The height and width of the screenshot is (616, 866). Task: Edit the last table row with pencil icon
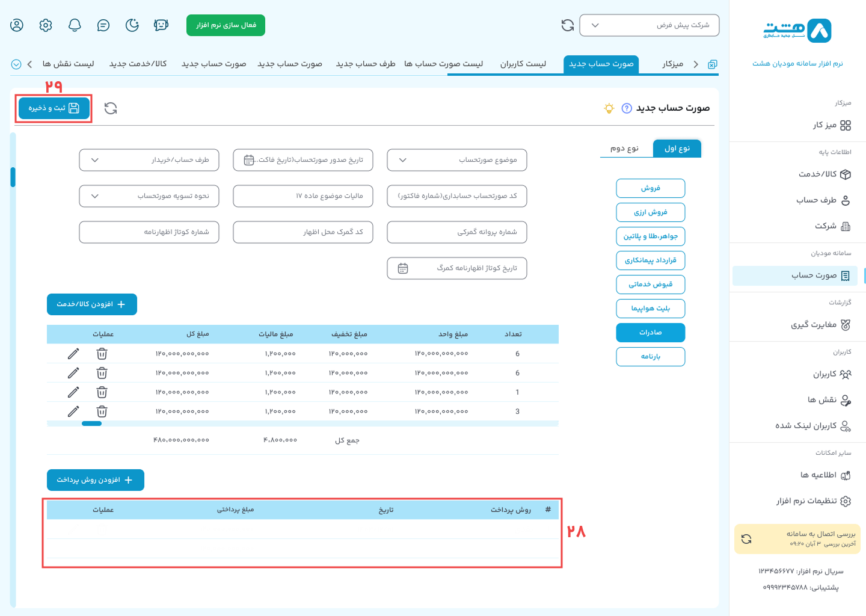73,411
